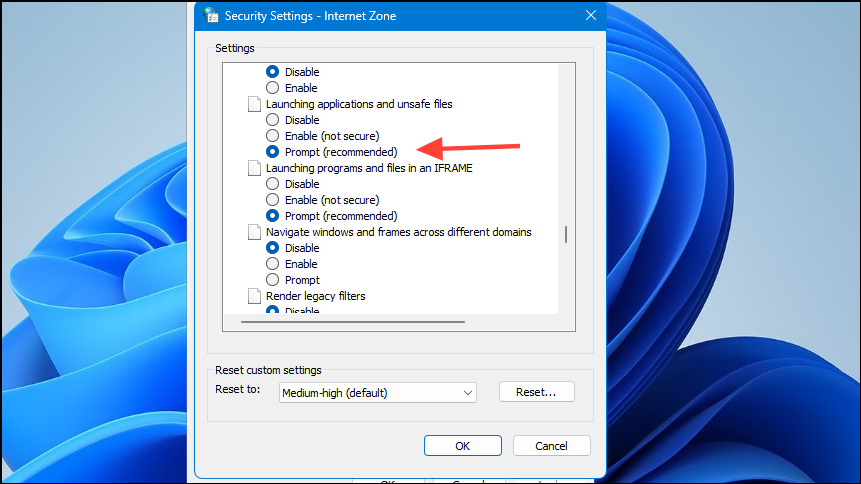Confirm settings with the OK button
The image size is (861, 484).
click(x=462, y=446)
